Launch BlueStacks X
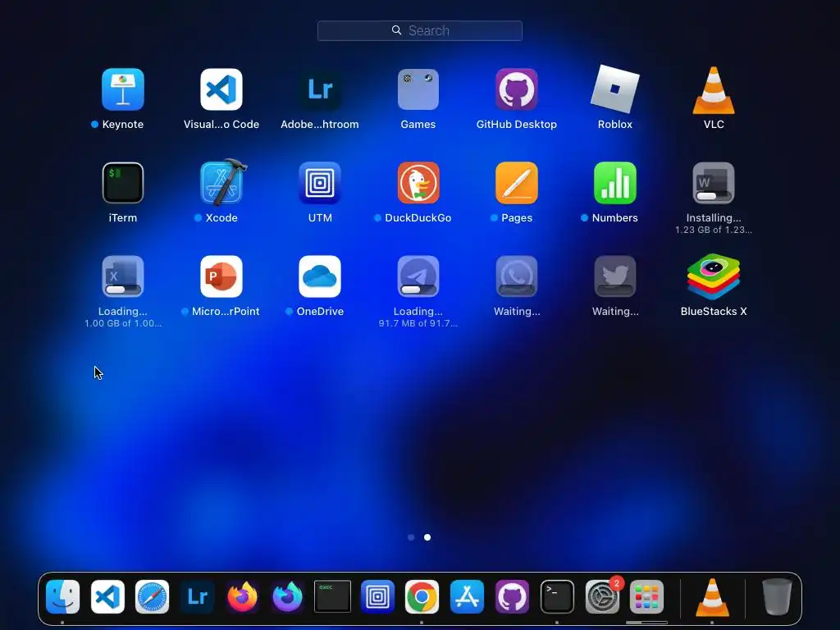840x630 pixels. click(x=714, y=276)
